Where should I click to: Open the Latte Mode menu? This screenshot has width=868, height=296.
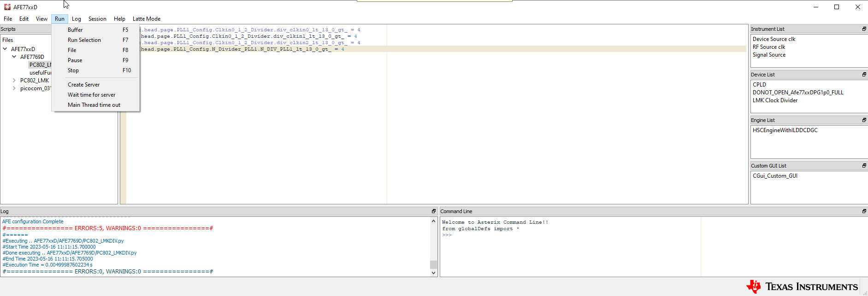146,19
